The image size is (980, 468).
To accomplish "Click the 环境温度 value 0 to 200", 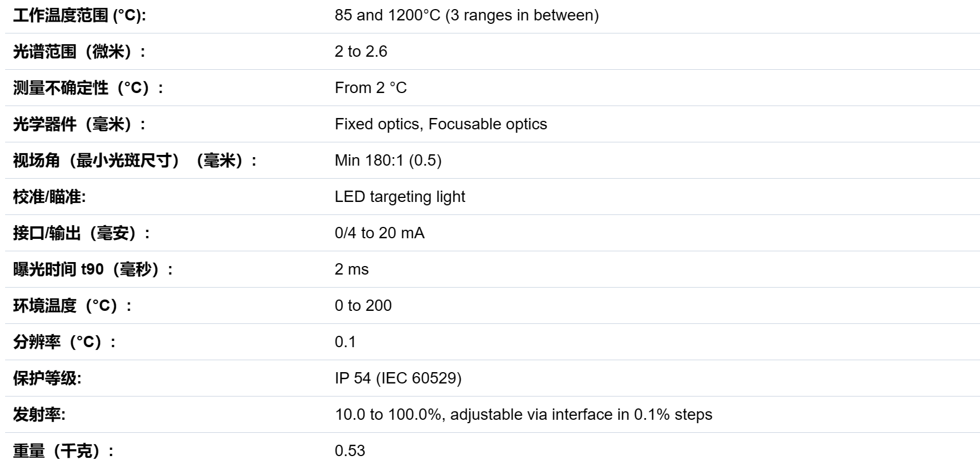I will coord(363,306).
